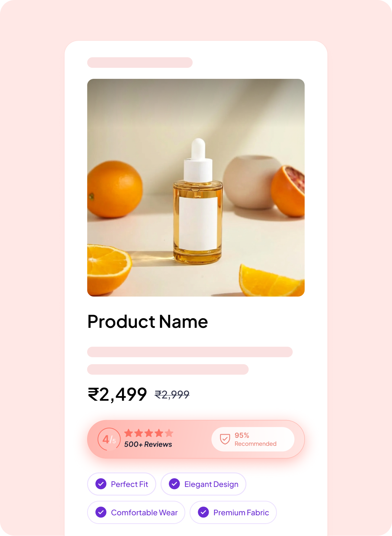Click the first description placeholder line
Viewport: 392px width, 536px height.
pyautogui.click(x=190, y=352)
